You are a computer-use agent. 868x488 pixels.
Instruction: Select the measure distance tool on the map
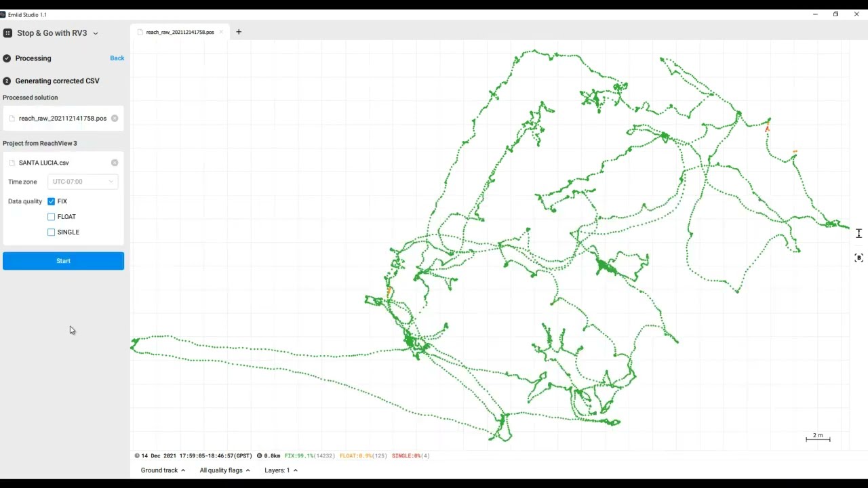click(859, 233)
